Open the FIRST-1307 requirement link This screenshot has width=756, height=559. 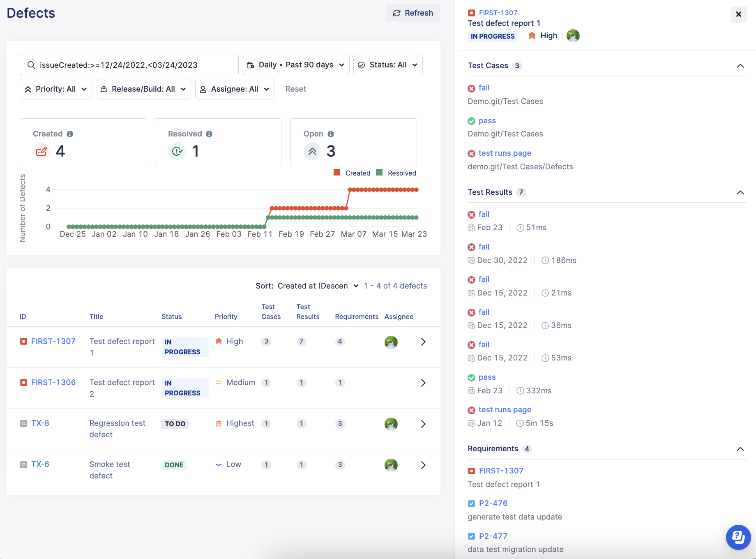pos(501,471)
